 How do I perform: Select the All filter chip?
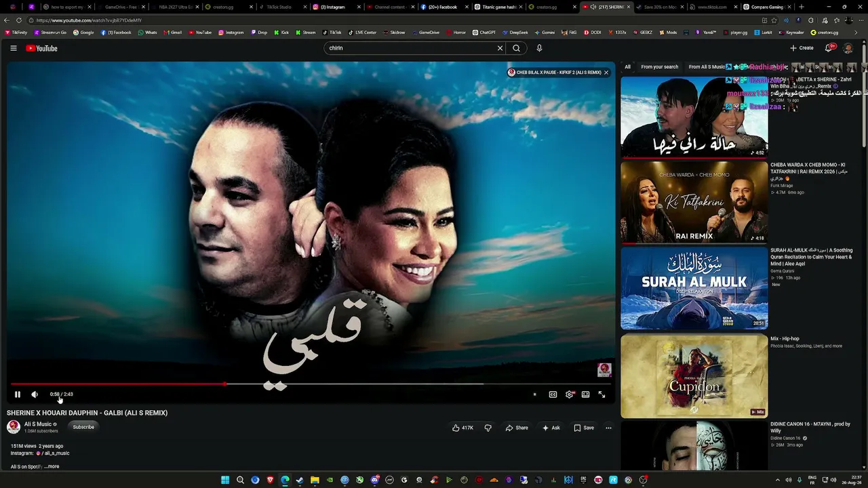pos(627,67)
